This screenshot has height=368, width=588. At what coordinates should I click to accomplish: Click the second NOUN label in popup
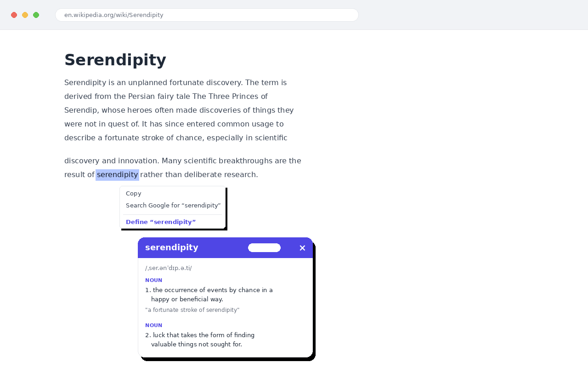point(153,325)
